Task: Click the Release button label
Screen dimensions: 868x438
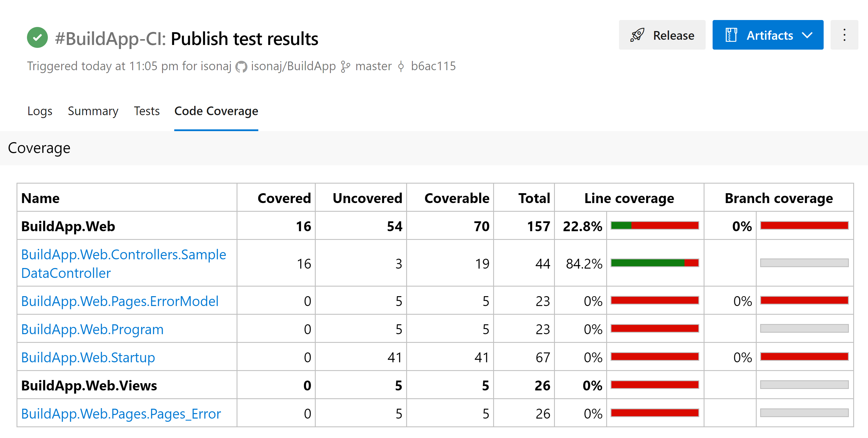Action: point(673,35)
